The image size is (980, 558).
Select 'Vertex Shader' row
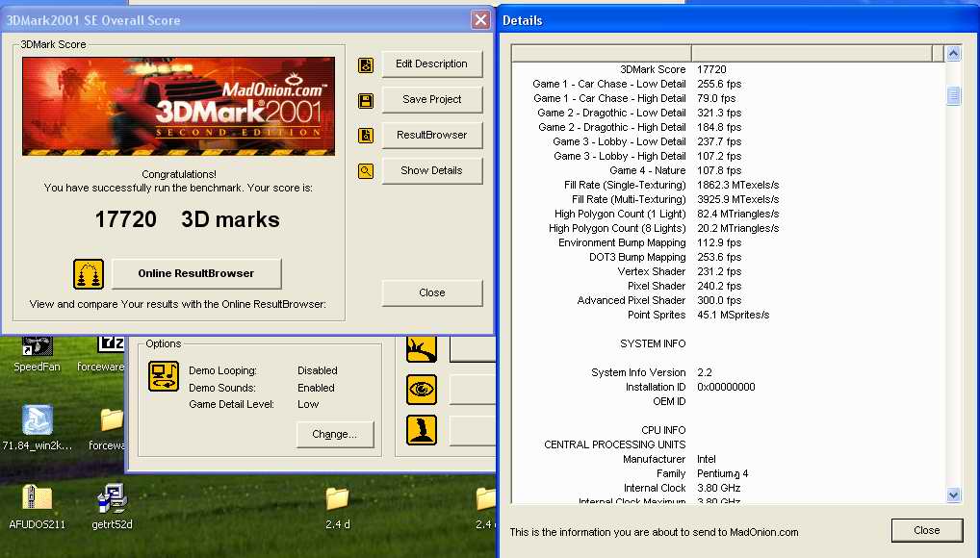pos(728,271)
